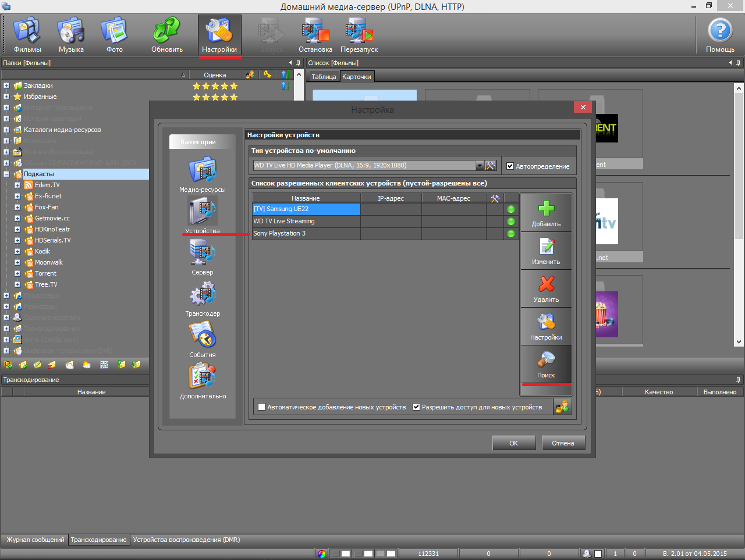
Task: Expand the Edem.TV podcast node
Action: point(17,185)
